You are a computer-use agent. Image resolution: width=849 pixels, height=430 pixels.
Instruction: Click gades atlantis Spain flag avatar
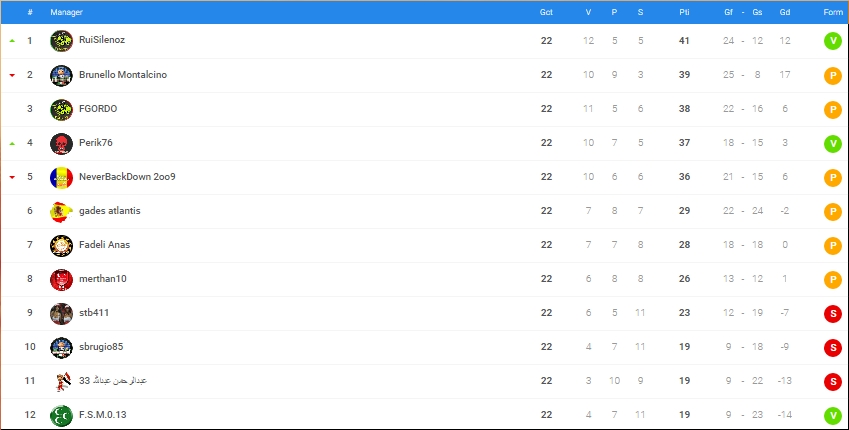click(x=62, y=211)
